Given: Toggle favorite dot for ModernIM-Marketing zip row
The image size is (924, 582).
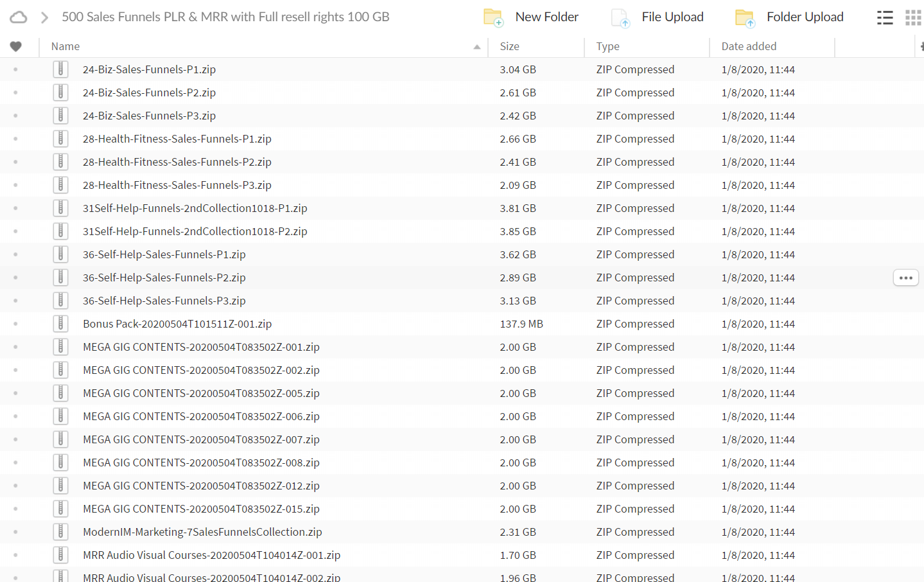Looking at the screenshot, I should point(15,532).
